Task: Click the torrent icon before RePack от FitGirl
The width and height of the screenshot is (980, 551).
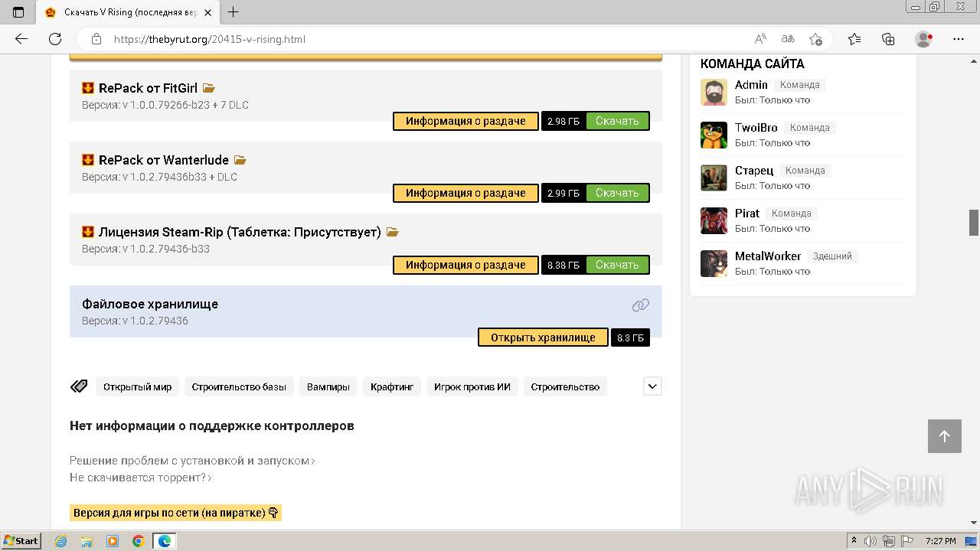Action: 88,88
